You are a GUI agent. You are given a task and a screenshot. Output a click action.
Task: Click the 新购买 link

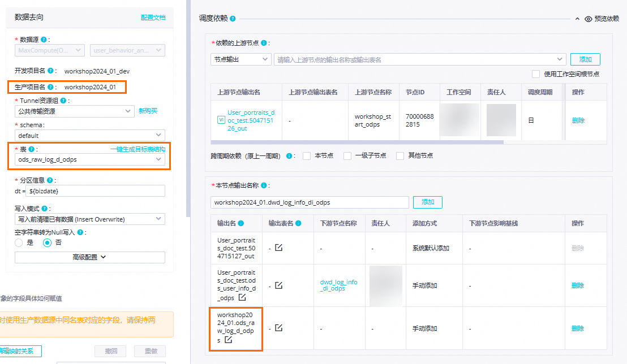(148, 111)
